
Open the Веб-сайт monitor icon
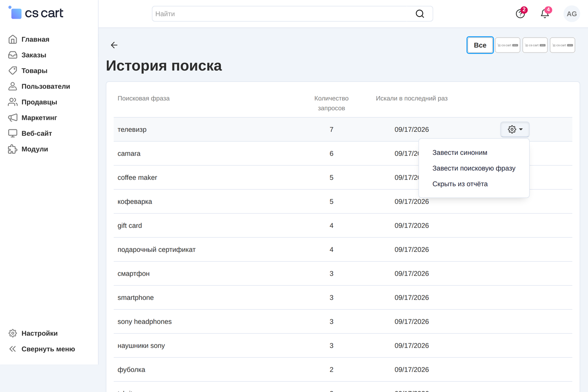coord(13,133)
